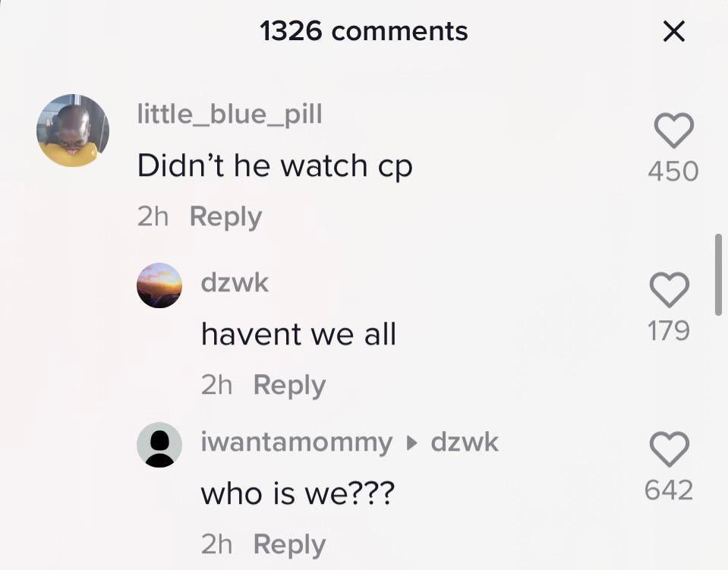Click the comments list scrollbar

tap(718, 275)
